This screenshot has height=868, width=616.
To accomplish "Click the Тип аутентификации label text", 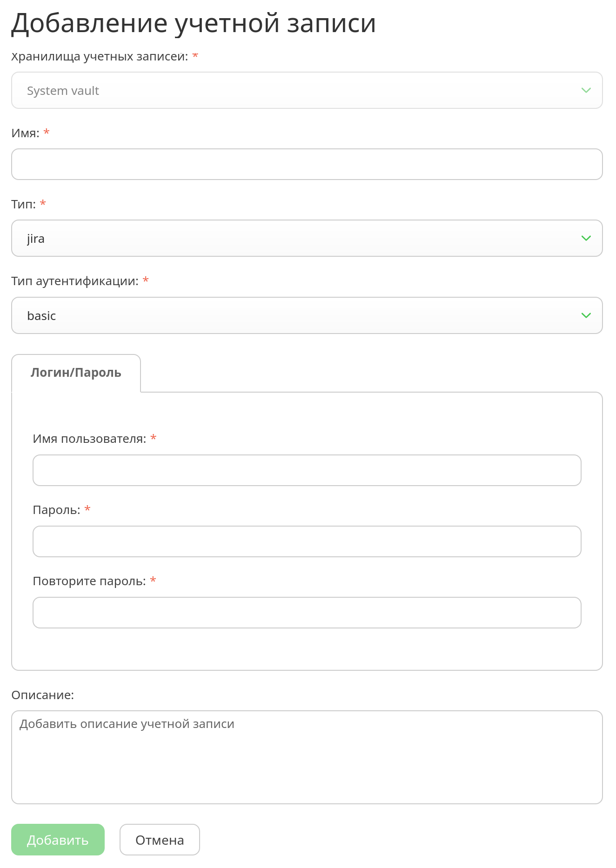I will pyautogui.click(x=75, y=281).
